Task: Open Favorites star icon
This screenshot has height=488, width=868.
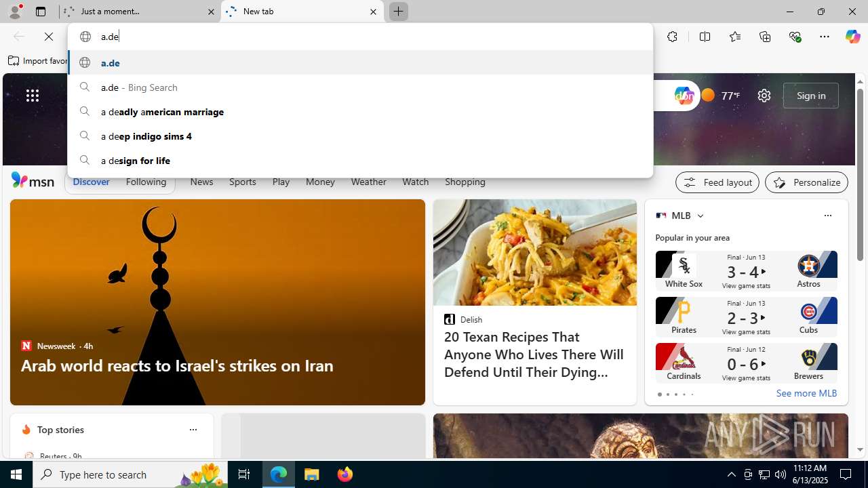Action: [x=734, y=37]
